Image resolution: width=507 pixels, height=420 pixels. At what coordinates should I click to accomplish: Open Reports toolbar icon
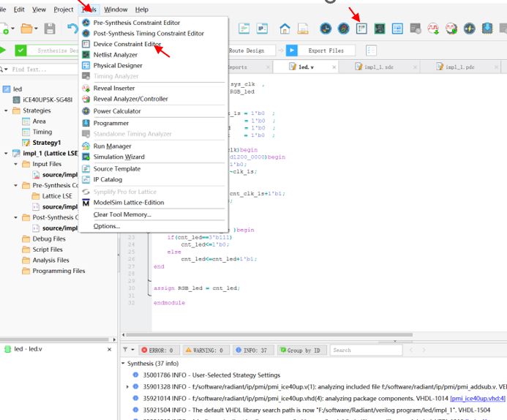[x=303, y=29]
